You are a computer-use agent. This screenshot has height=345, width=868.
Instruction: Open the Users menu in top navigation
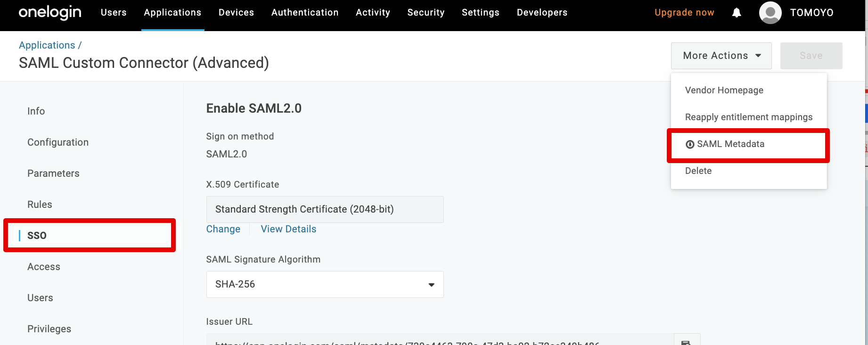coord(114,13)
